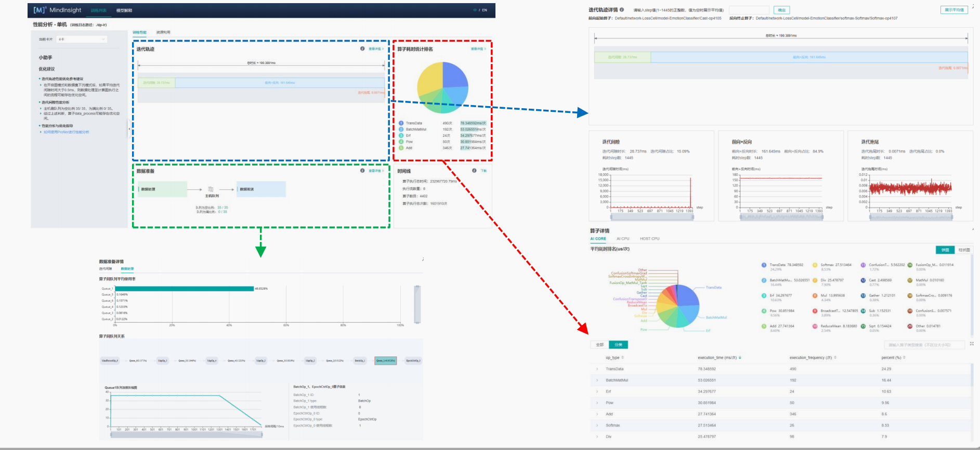The width and height of the screenshot is (980, 450).
Task: Click the 前向+反向 segment in 迭代轨迹详情 timeline
Action: click(x=809, y=57)
